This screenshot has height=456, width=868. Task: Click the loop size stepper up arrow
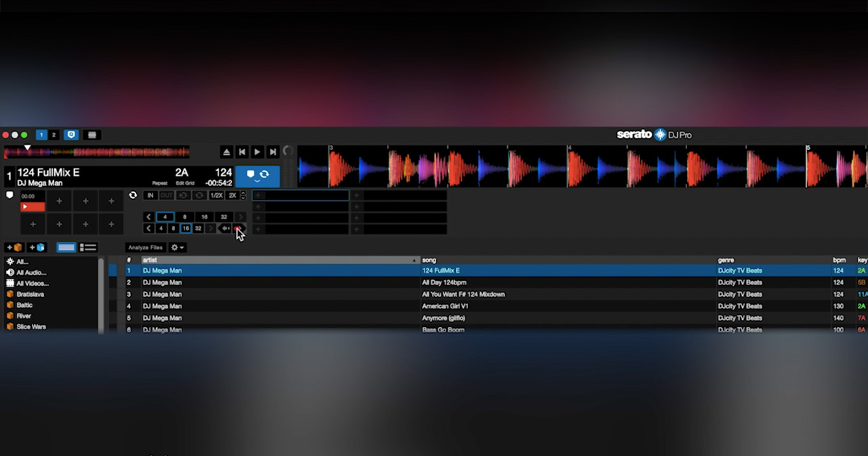[x=243, y=193]
